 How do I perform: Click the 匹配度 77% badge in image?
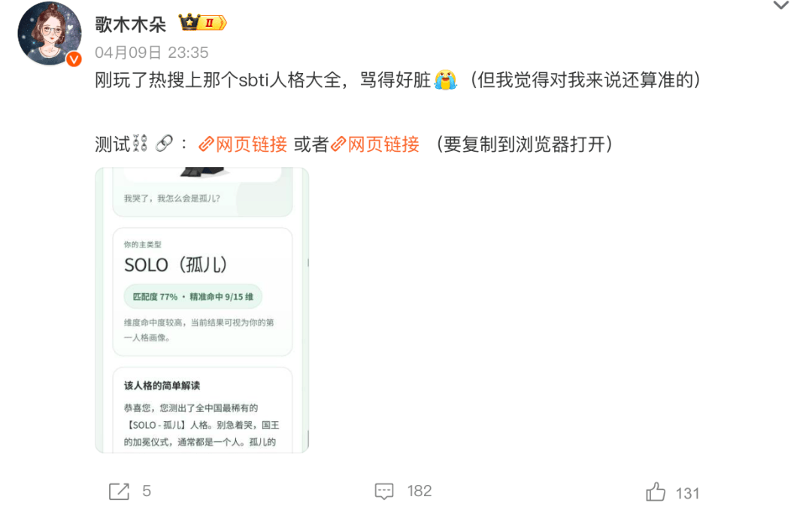(192, 297)
